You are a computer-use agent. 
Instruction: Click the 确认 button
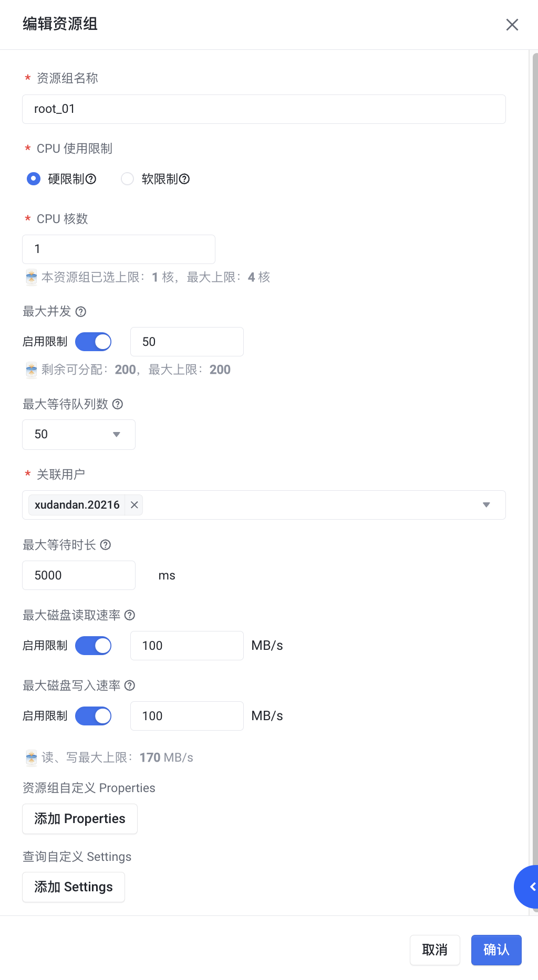click(496, 950)
